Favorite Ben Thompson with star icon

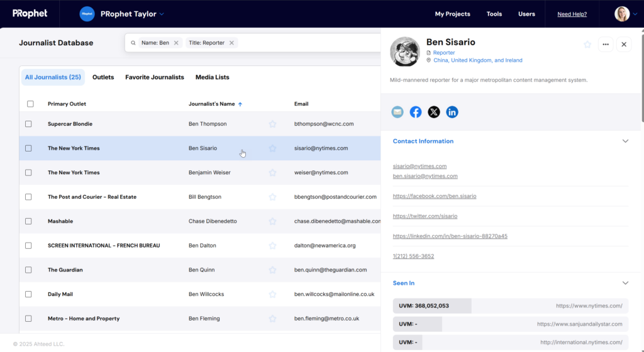pos(272,124)
